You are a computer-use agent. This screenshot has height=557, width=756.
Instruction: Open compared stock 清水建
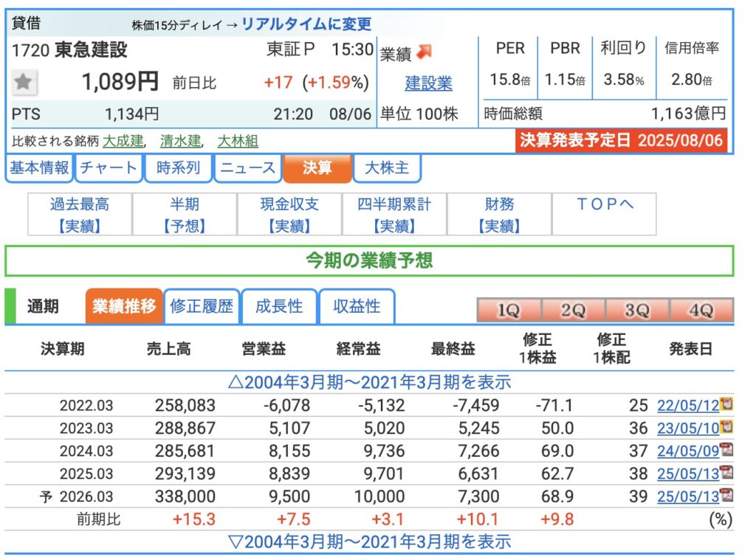pyautogui.click(x=180, y=141)
